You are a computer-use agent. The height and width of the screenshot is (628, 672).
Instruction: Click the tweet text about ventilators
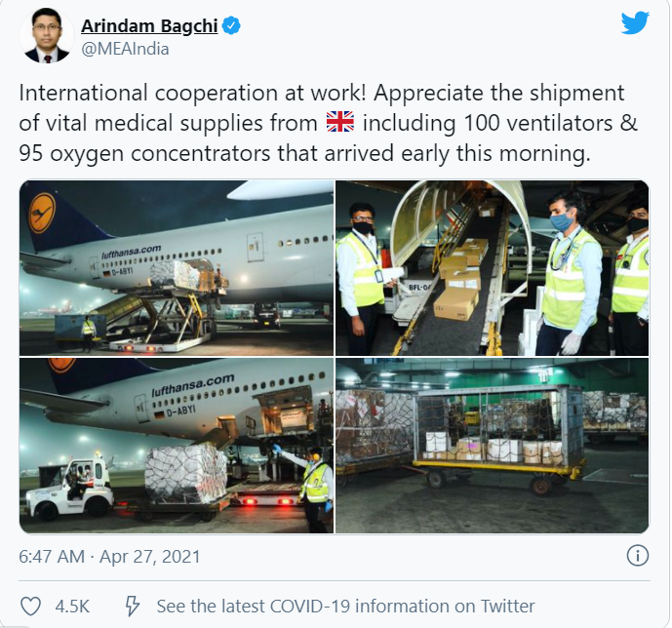click(329, 123)
